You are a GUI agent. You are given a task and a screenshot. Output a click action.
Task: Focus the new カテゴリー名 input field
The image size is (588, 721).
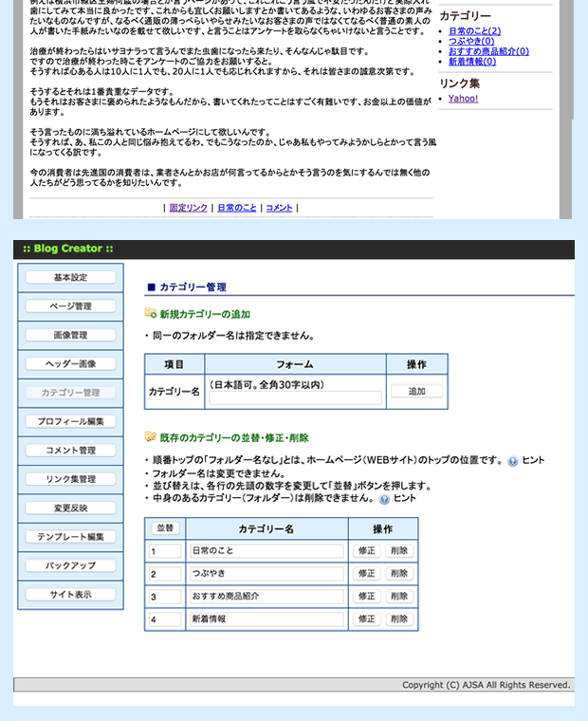295,397
